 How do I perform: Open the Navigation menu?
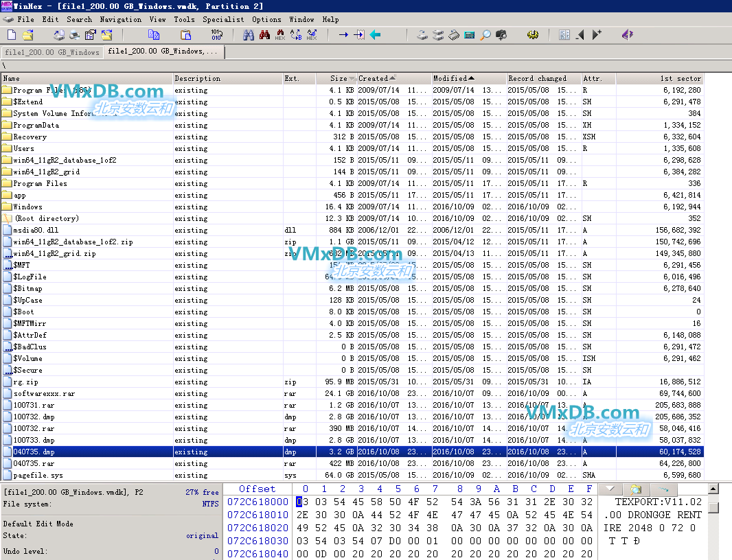pos(120,20)
